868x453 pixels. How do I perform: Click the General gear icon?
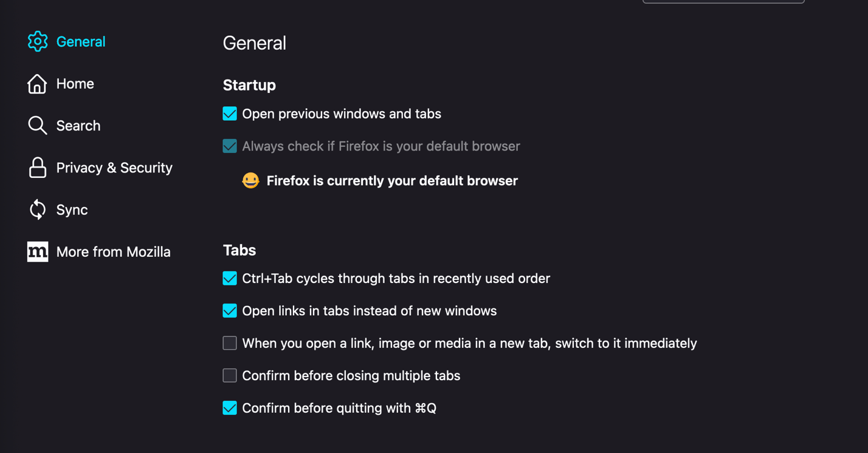[38, 41]
